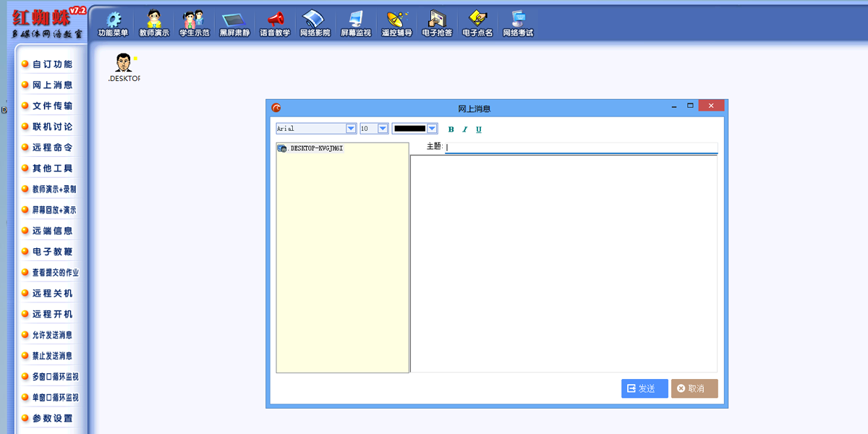Open the font size dropdown
Image resolution: width=868 pixels, height=434 pixels.
pos(383,129)
